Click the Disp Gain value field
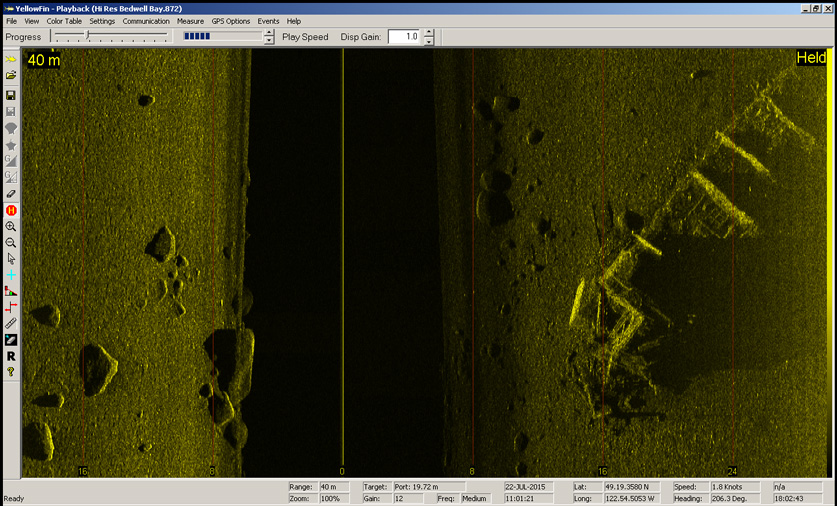This screenshot has width=837, height=506. [x=404, y=37]
